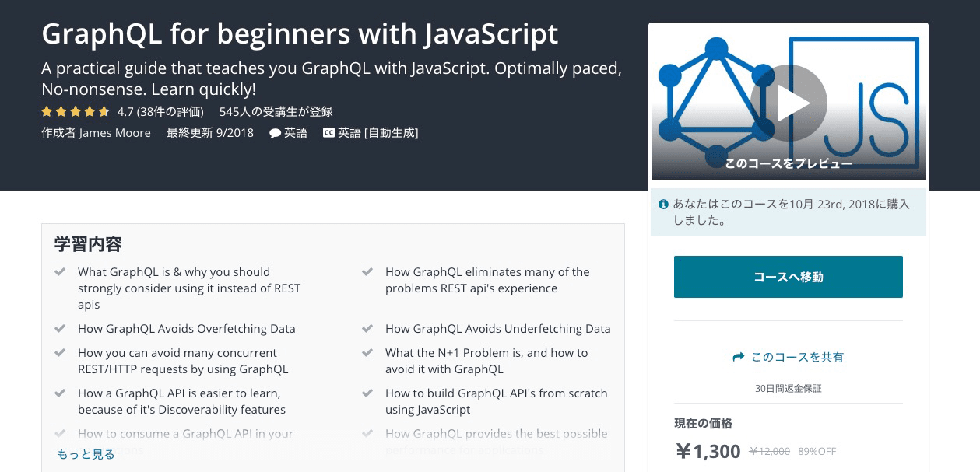Click the checkmark beside 'What the N+1 Problem is'
This screenshot has width=980, height=472.
[x=367, y=352]
